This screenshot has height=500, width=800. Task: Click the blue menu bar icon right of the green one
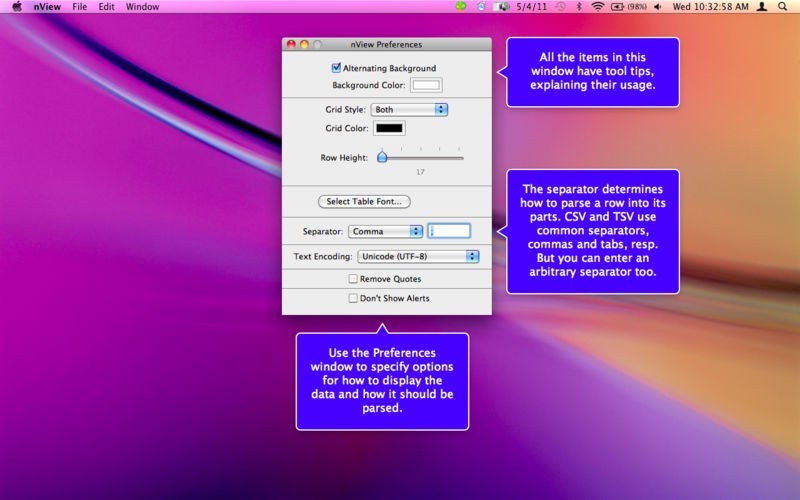coord(481,7)
